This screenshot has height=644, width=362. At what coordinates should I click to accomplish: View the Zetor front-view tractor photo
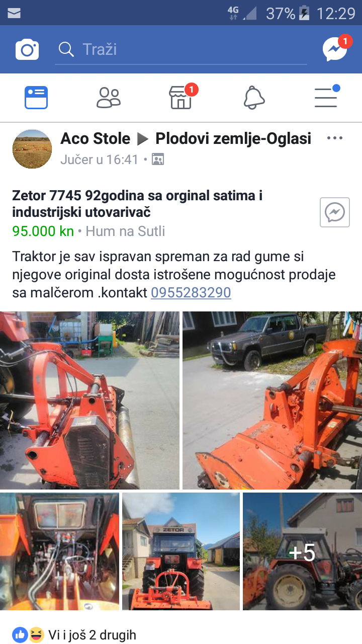pyautogui.click(x=181, y=551)
